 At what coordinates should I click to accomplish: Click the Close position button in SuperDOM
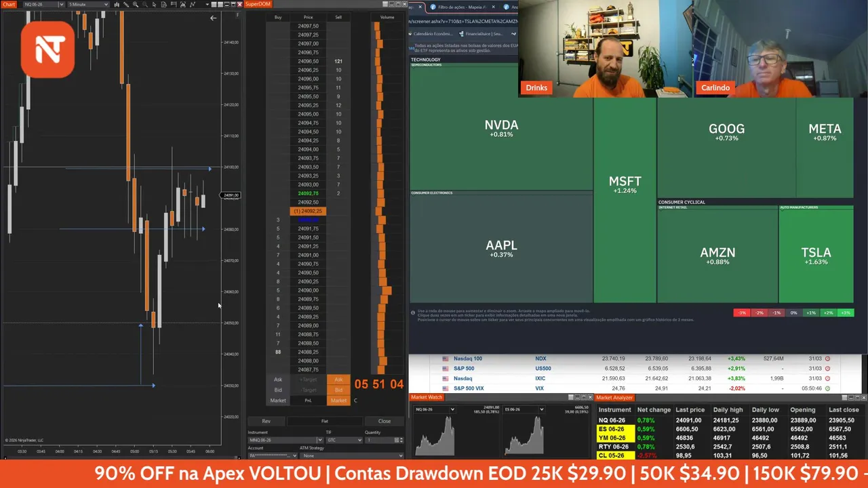click(384, 421)
